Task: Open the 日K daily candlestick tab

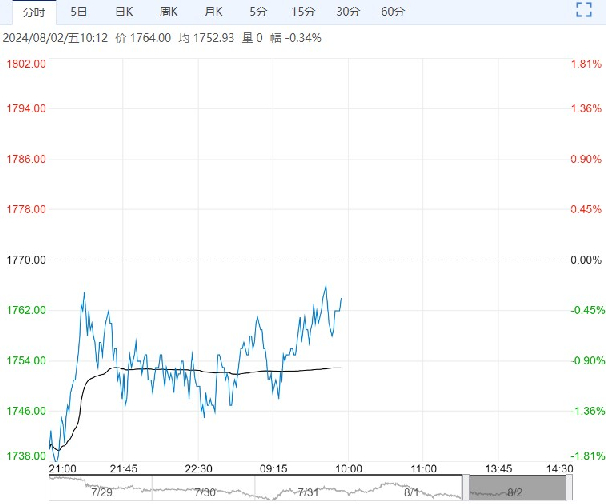Action: tap(124, 12)
